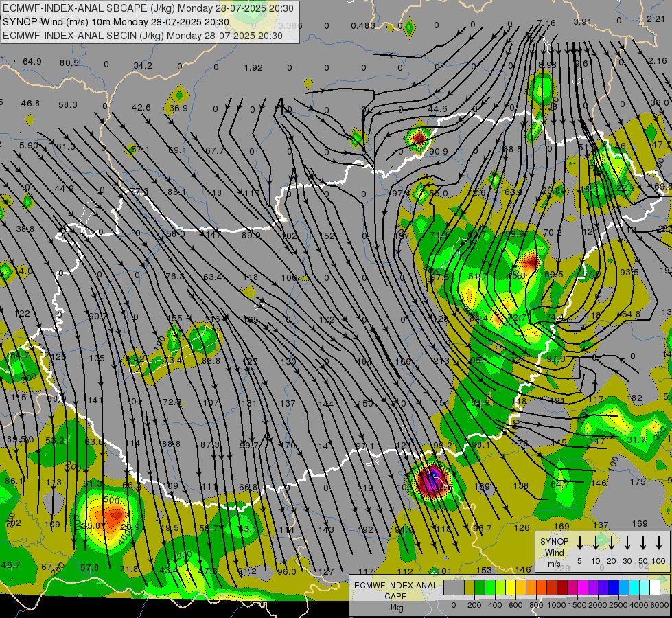Image resolution: width=672 pixels, height=618 pixels.
Task: Click the map value 184
Action: coord(364,362)
